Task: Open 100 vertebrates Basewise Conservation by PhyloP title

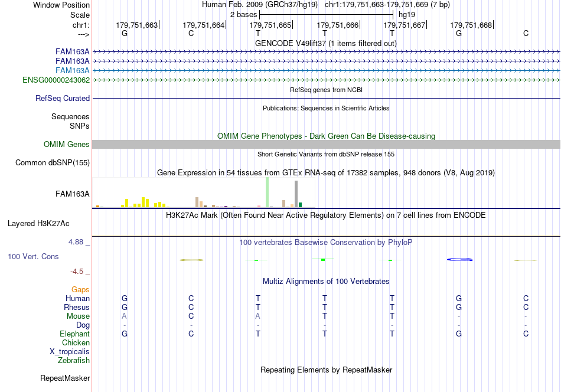Action: click(326, 243)
